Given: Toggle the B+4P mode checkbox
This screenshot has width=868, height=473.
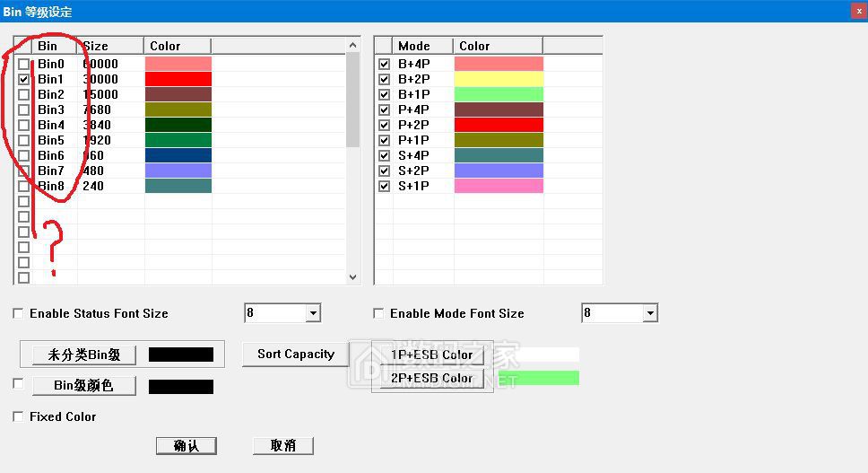Looking at the screenshot, I should coord(384,64).
